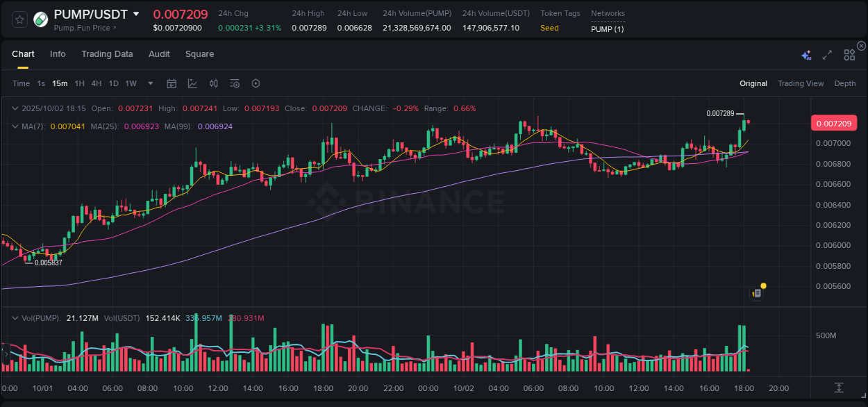Star PUMP/USDT as a favorite
This screenshot has width=868, height=407.
pos(19,19)
